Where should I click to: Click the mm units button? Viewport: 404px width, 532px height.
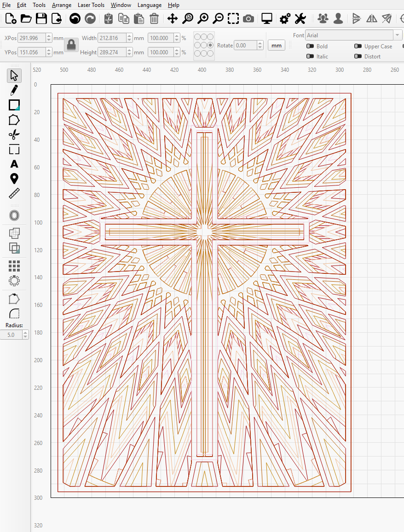(277, 46)
